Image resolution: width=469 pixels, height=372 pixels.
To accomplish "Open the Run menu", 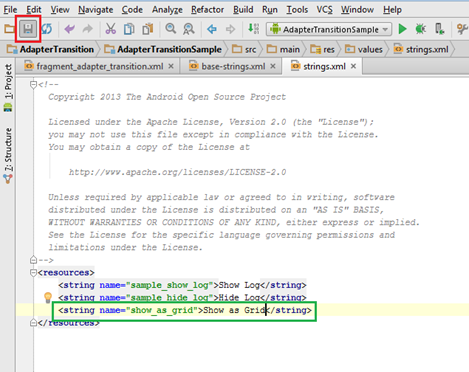I will tap(270, 10).
